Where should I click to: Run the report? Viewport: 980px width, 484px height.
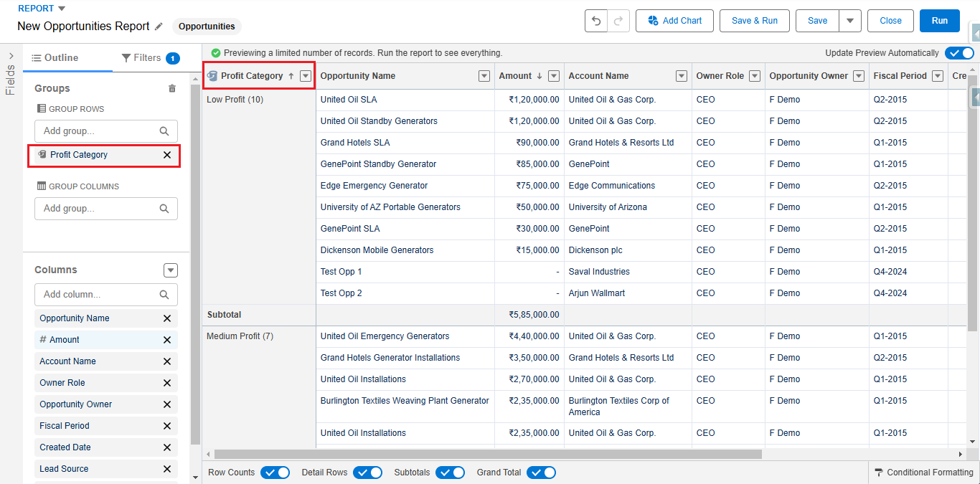click(x=939, y=21)
